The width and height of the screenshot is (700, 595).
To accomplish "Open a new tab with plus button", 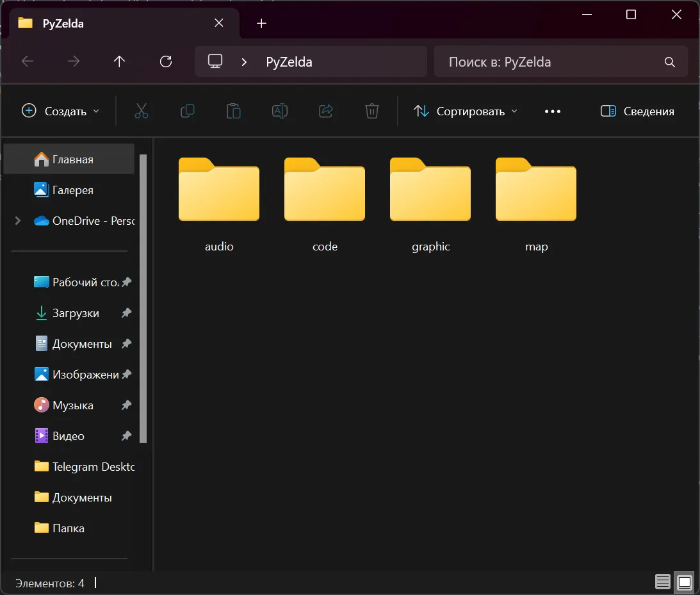I will pyautogui.click(x=261, y=24).
